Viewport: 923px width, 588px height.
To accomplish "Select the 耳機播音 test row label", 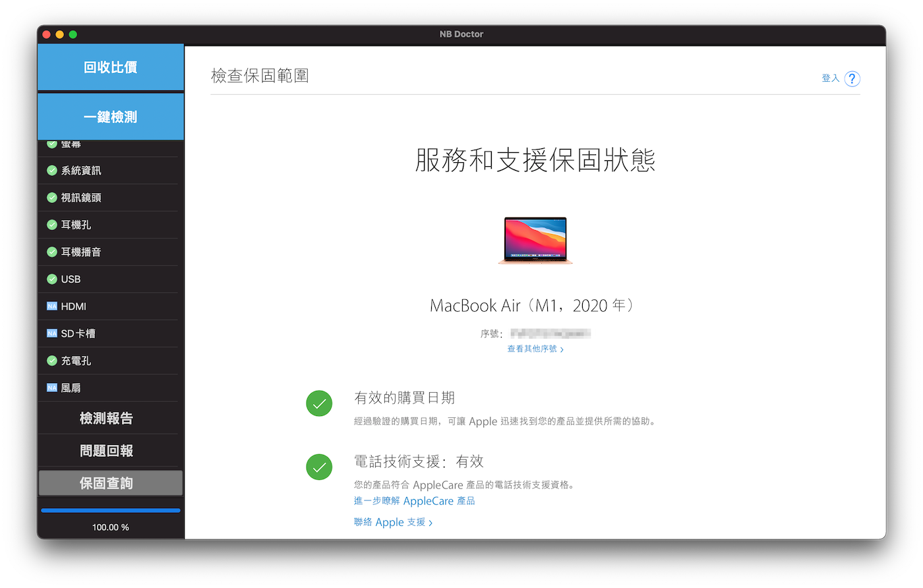I will click(81, 252).
